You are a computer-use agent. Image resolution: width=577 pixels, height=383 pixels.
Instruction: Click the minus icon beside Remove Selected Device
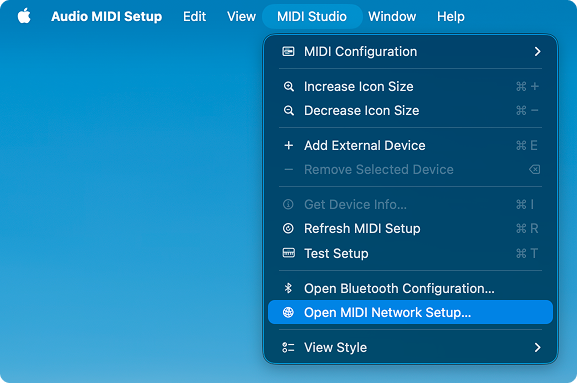288,169
